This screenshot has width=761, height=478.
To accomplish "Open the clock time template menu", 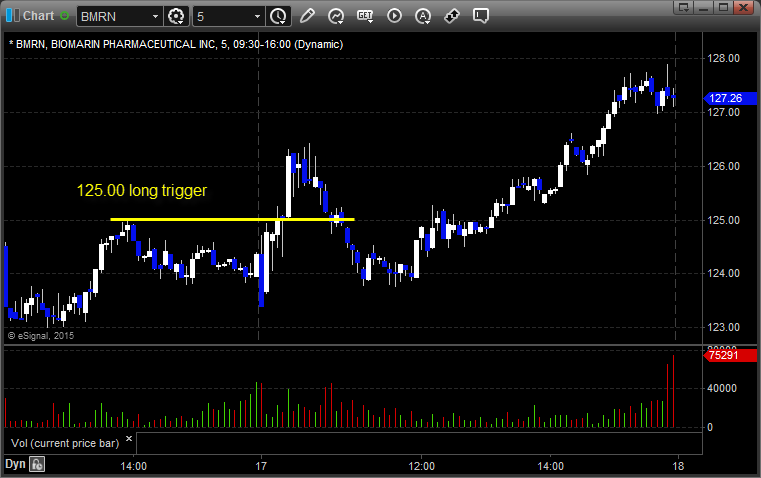I will point(278,16).
